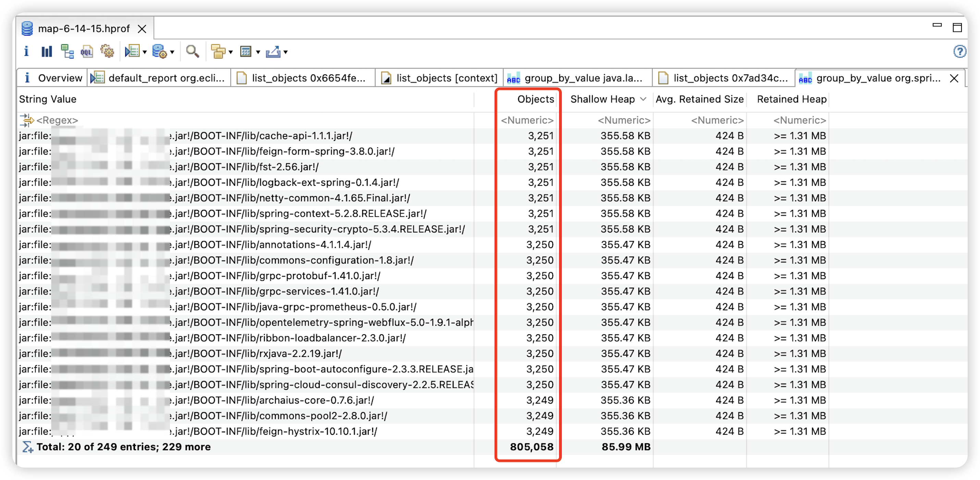Click the 85.99 MB total shallow heap
The height and width of the screenshot is (480, 980).
click(626, 447)
